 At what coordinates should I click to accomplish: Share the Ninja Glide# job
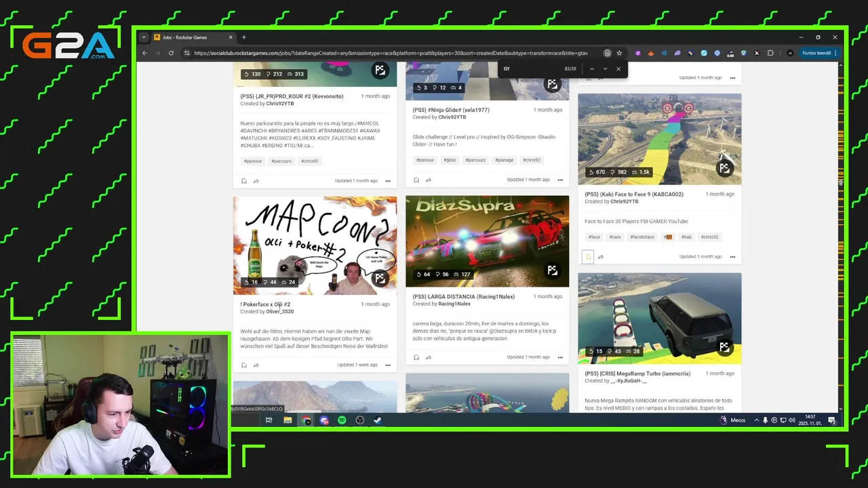tap(428, 180)
